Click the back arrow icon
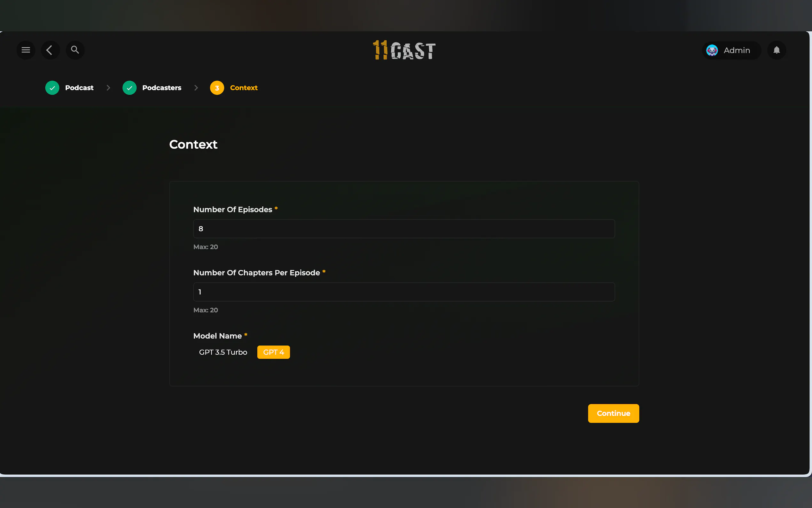 50,50
